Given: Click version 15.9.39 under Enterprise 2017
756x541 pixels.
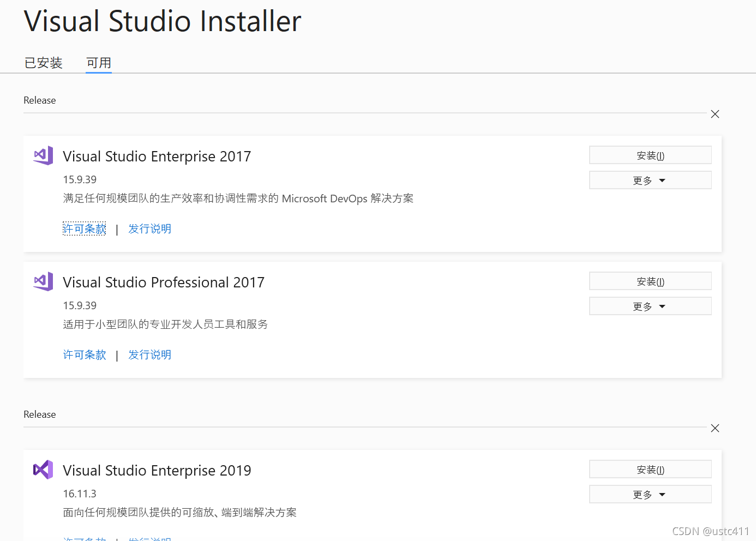Looking at the screenshot, I should coord(80,179).
